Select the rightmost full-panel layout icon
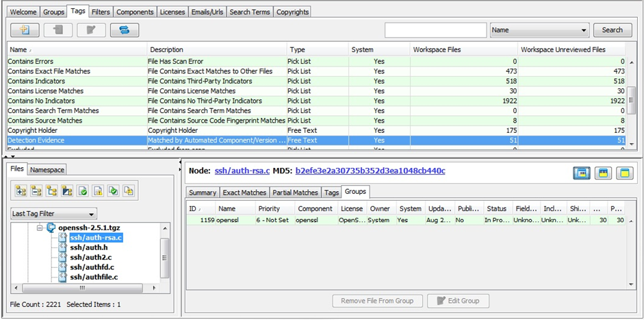This screenshot has width=644, height=320. pos(624,173)
